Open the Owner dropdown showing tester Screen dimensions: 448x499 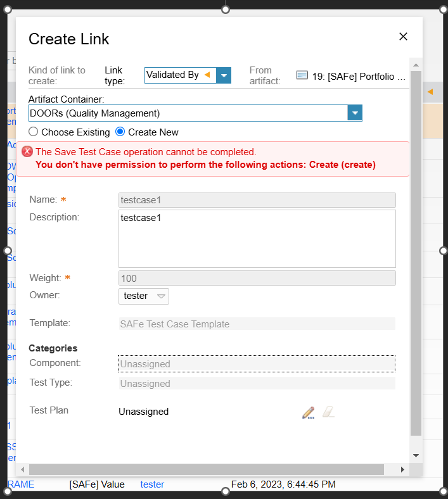tap(144, 296)
